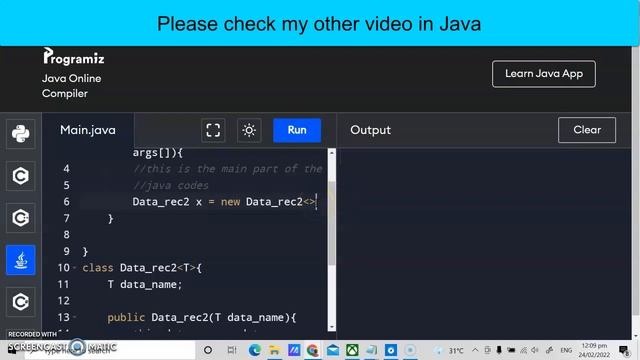Click the Programiz logo
Image resolution: width=640 pixels, height=360 pixels.
point(73,57)
